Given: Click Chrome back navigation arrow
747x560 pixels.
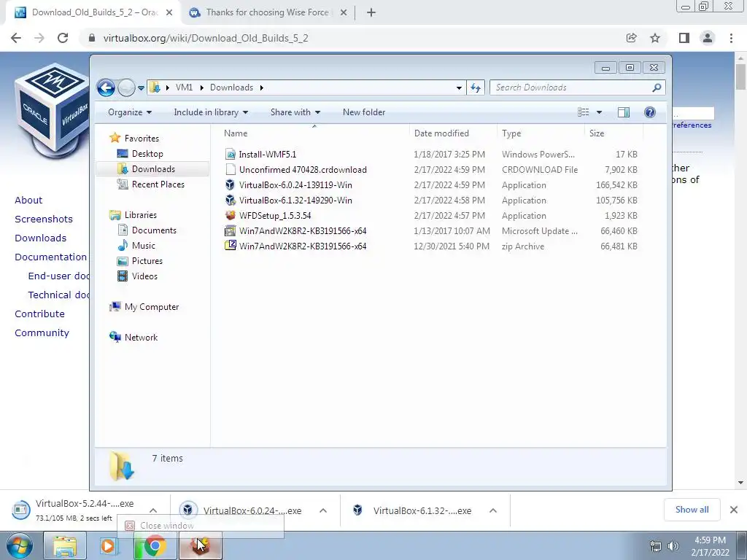Looking at the screenshot, I should pyautogui.click(x=16, y=38).
